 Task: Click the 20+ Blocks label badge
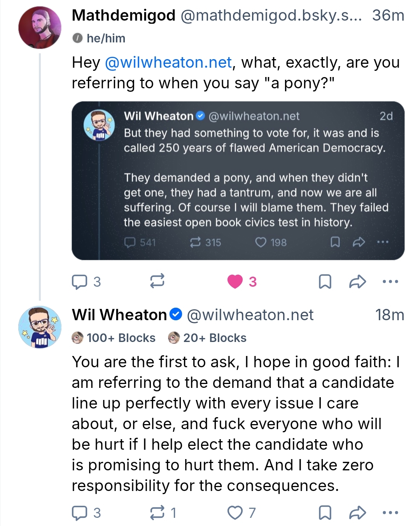pos(207,338)
